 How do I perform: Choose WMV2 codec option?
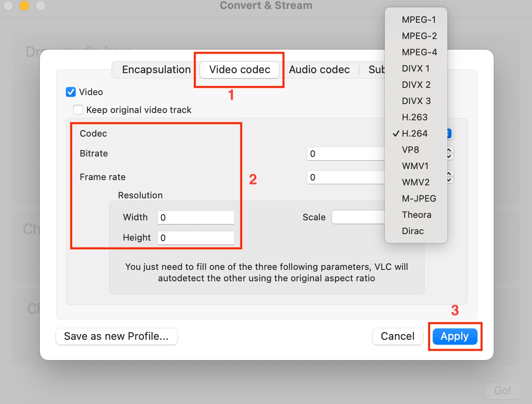point(416,182)
